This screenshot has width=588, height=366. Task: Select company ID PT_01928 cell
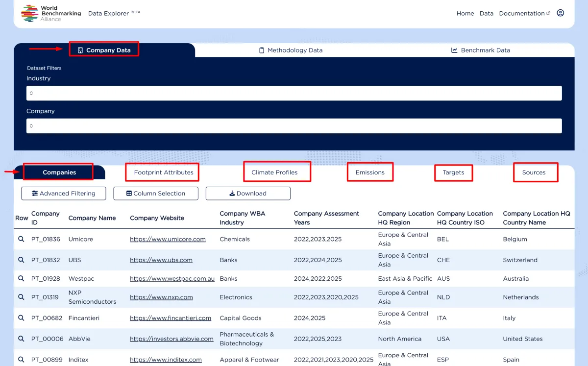46,278
